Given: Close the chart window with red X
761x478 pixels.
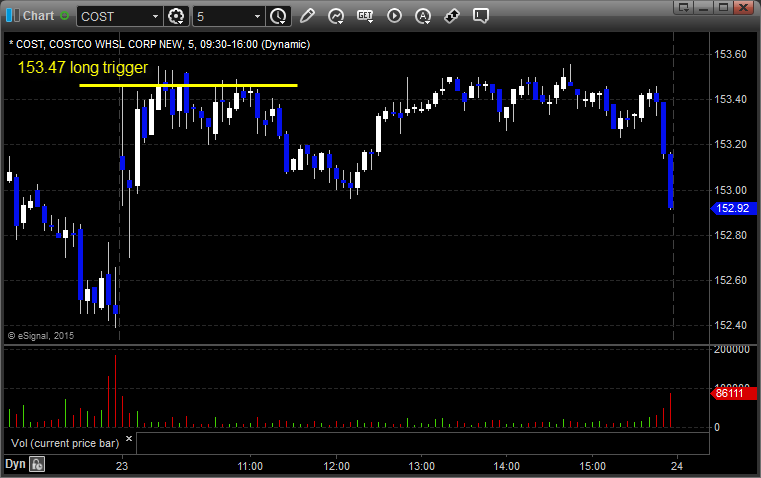Looking at the screenshot, I should pyautogui.click(x=743, y=7).
